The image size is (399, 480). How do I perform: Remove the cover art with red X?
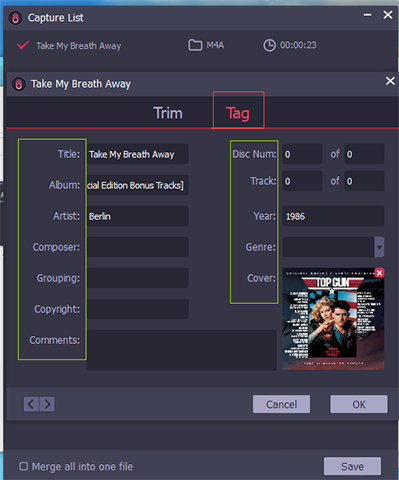pos(379,273)
